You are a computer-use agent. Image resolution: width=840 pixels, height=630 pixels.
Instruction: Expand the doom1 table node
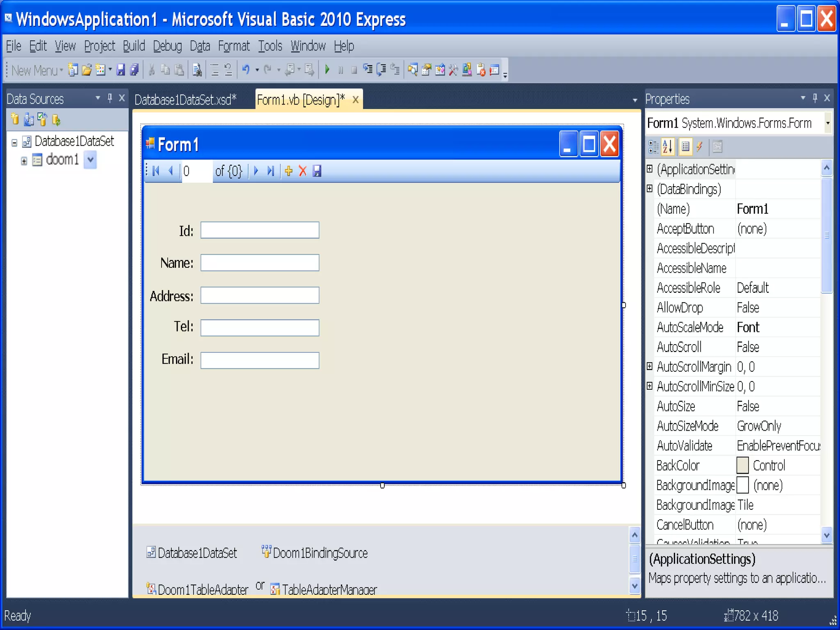(24, 161)
